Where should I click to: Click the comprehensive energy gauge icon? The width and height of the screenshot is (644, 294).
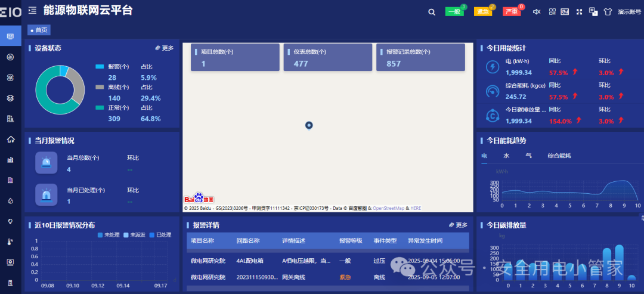point(492,91)
